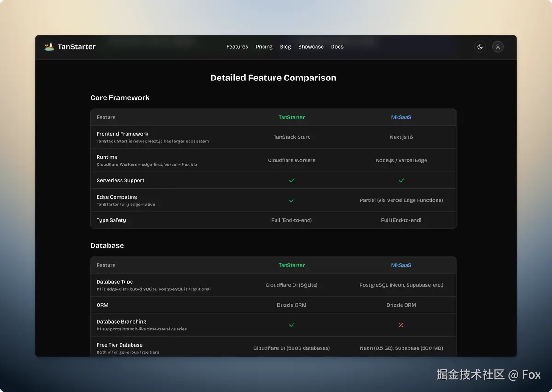The image size is (552, 392).
Task: Click MkSaaS column header in Database table
Action: 401,265
